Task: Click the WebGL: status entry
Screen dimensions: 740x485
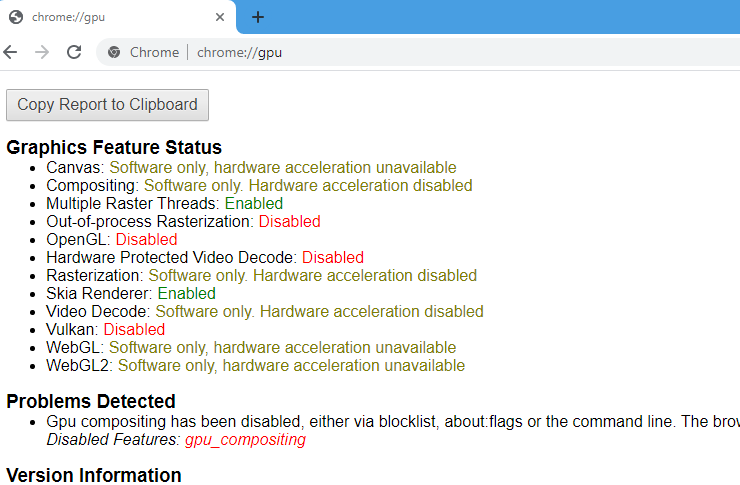Action: coord(251,347)
